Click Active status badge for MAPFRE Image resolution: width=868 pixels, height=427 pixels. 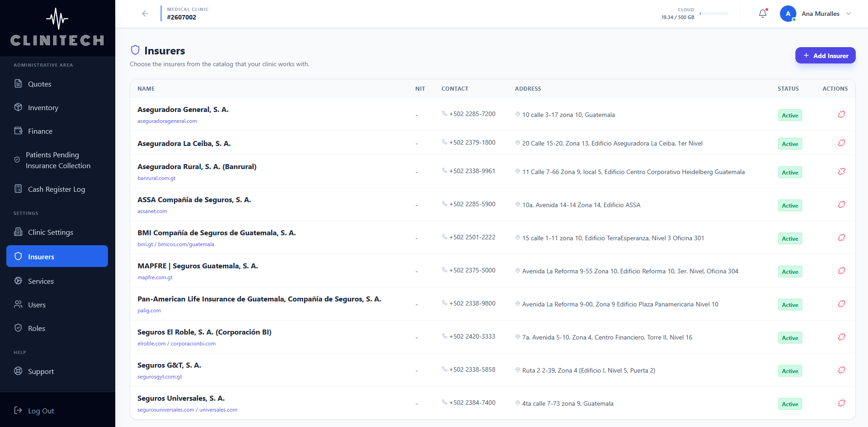pyautogui.click(x=790, y=272)
